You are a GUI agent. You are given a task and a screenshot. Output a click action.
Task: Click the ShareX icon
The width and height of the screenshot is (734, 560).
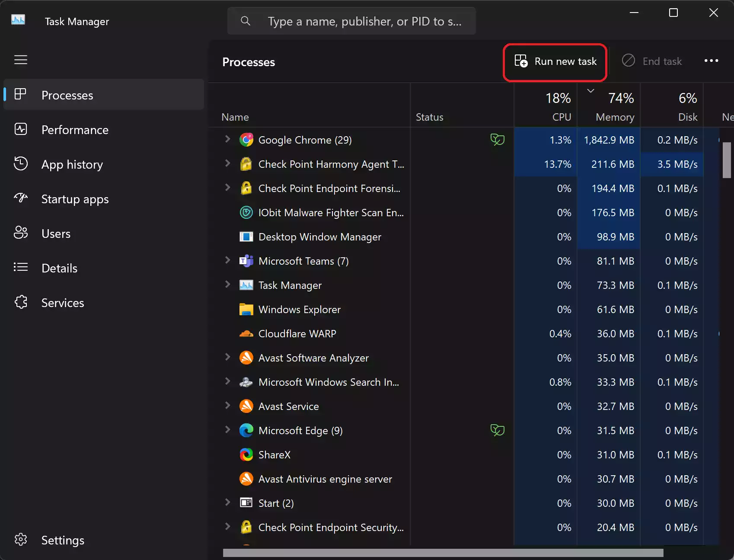(x=246, y=454)
